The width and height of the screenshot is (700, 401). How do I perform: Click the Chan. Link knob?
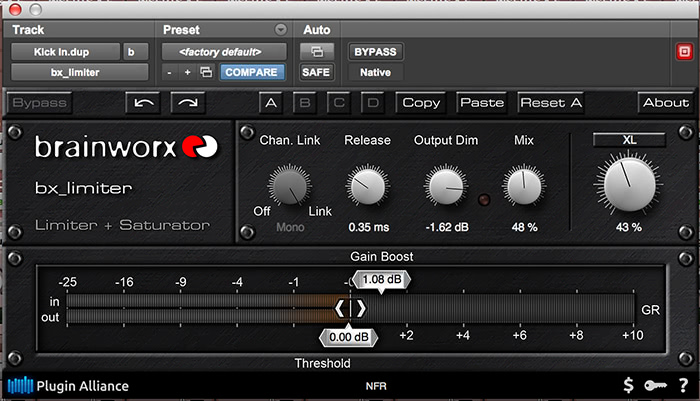tap(289, 186)
